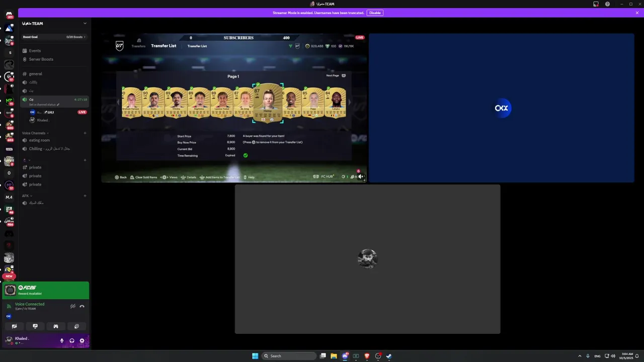The width and height of the screenshot is (644, 362).
Task: Open Steam from taskbar
Action: coord(389,356)
